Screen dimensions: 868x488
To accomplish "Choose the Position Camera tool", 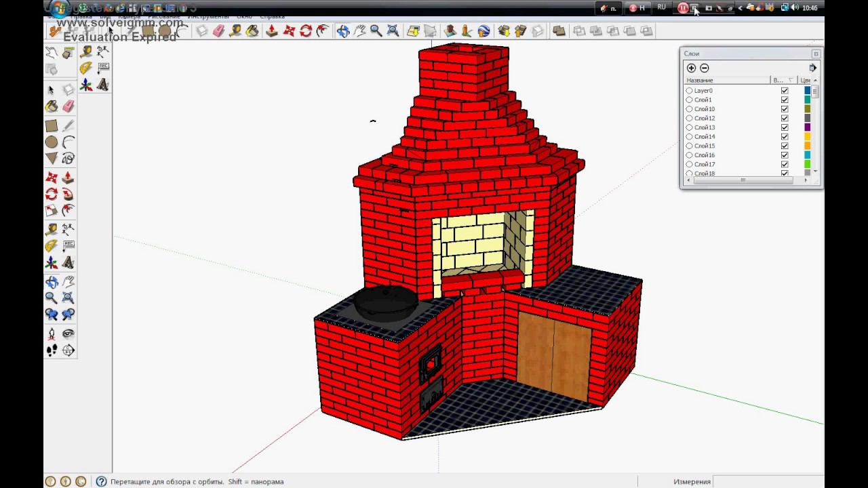I will [51, 333].
